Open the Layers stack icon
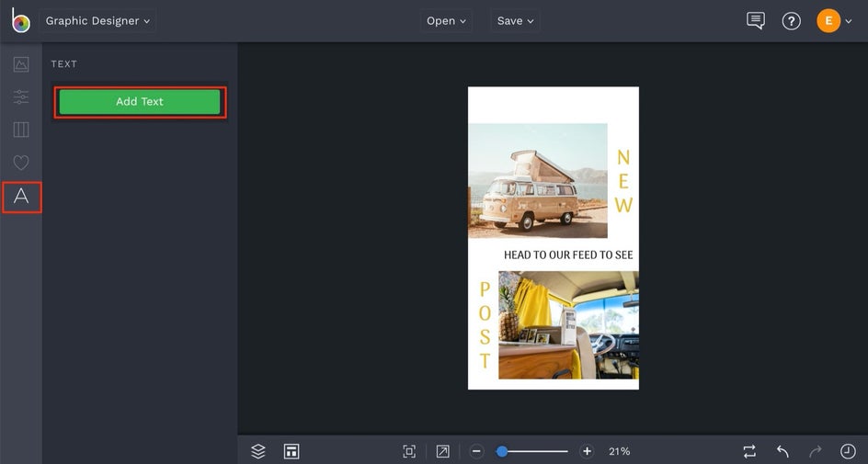868x464 pixels. [258, 451]
